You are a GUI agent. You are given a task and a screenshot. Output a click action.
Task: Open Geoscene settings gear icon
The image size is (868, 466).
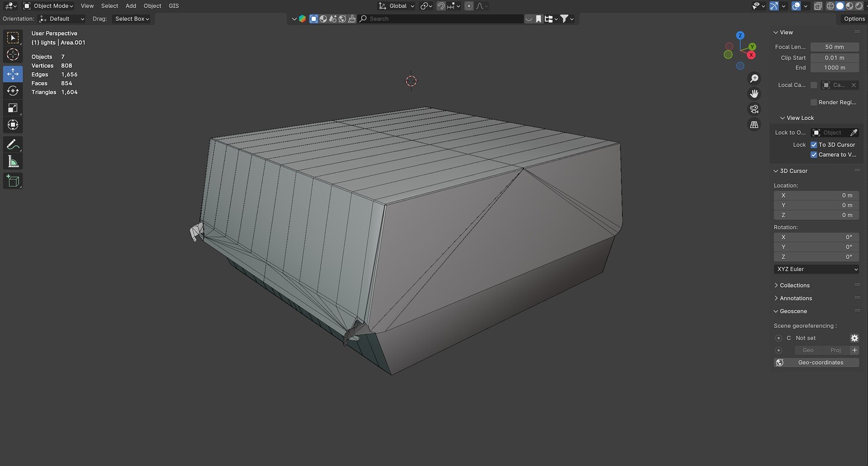tap(854, 338)
